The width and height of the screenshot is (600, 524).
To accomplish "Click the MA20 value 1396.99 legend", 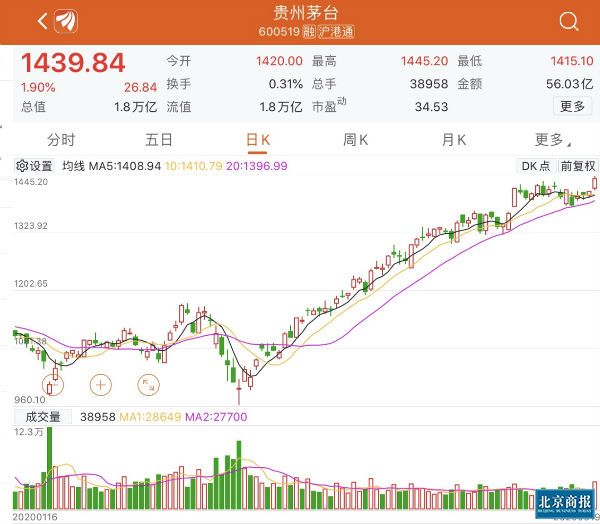I will (257, 166).
